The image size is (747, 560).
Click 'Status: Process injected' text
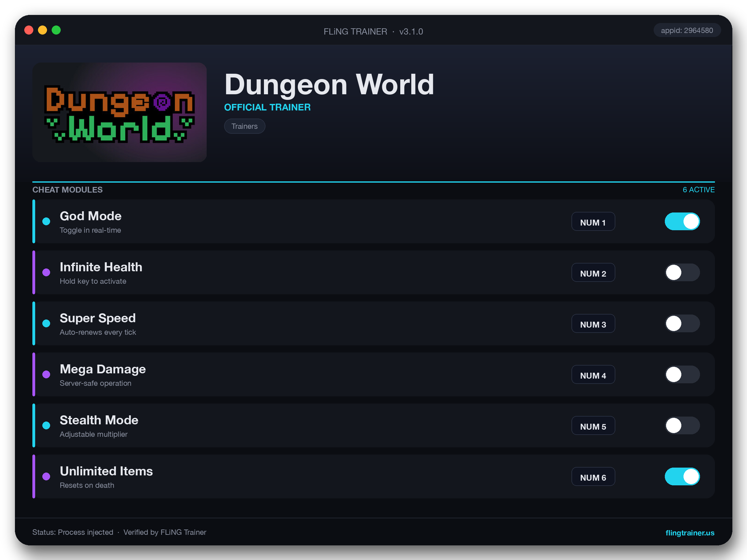pyautogui.click(x=73, y=532)
